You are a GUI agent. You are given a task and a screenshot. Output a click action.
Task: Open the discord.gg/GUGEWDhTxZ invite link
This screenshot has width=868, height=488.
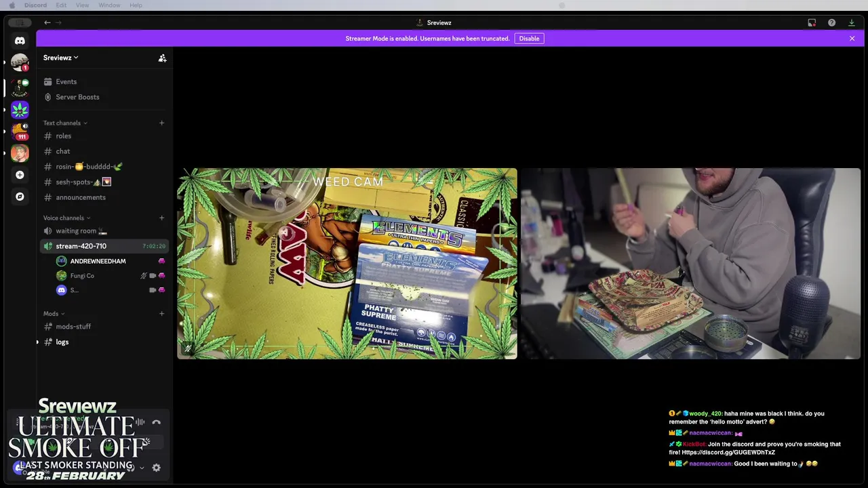click(x=728, y=453)
